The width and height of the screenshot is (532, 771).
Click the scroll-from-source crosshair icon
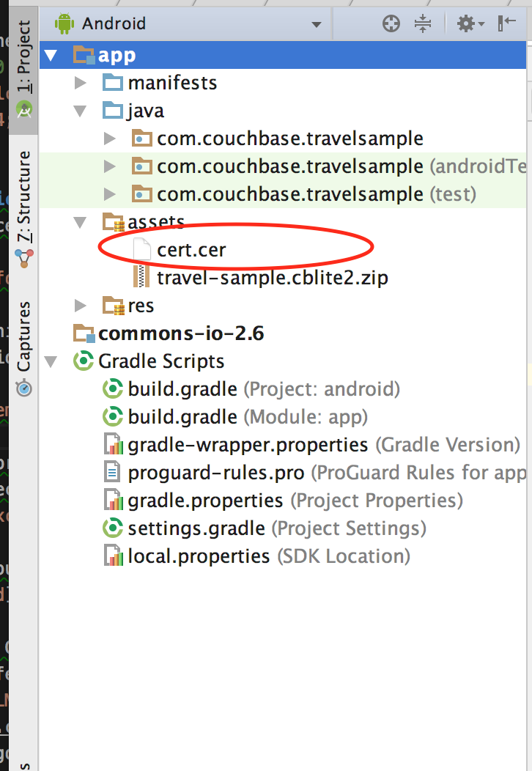click(x=391, y=23)
